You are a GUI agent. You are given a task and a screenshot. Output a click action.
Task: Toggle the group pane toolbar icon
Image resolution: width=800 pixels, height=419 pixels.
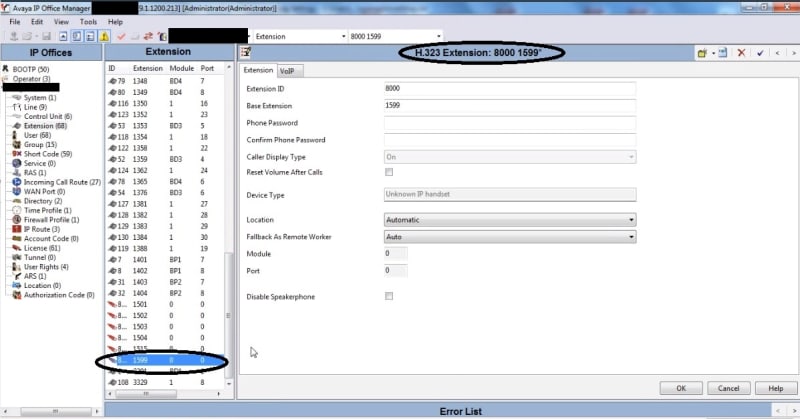pyautogui.click(x=90, y=36)
